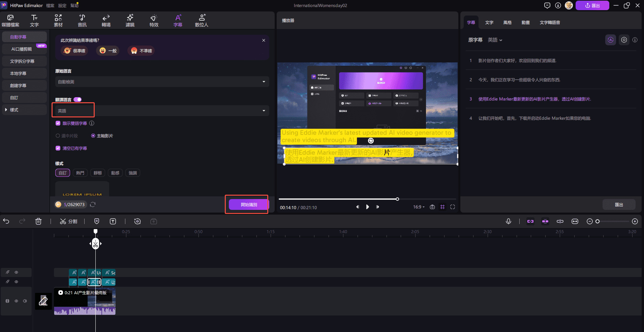Expand the 樣式 tree item
Image resolution: width=644 pixels, height=332 pixels.
(6, 110)
